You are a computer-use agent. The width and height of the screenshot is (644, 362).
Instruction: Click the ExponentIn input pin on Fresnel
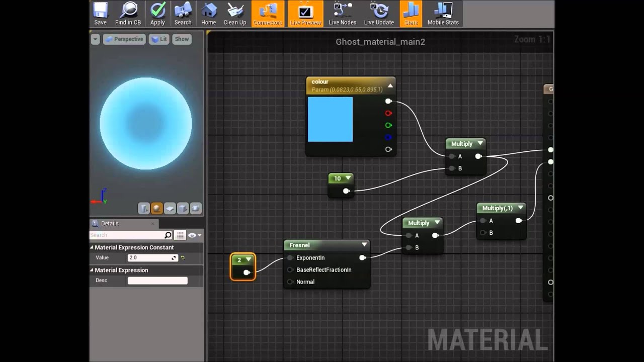(x=290, y=258)
